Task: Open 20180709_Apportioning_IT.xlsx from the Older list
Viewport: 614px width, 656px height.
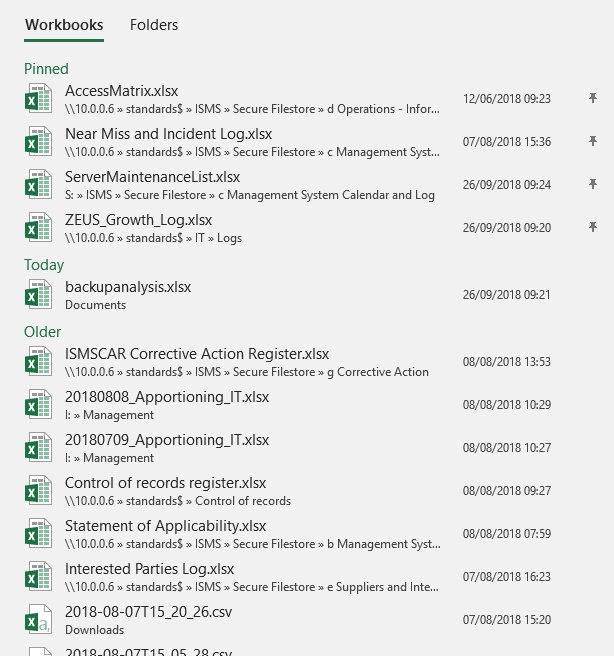Action: [166, 440]
